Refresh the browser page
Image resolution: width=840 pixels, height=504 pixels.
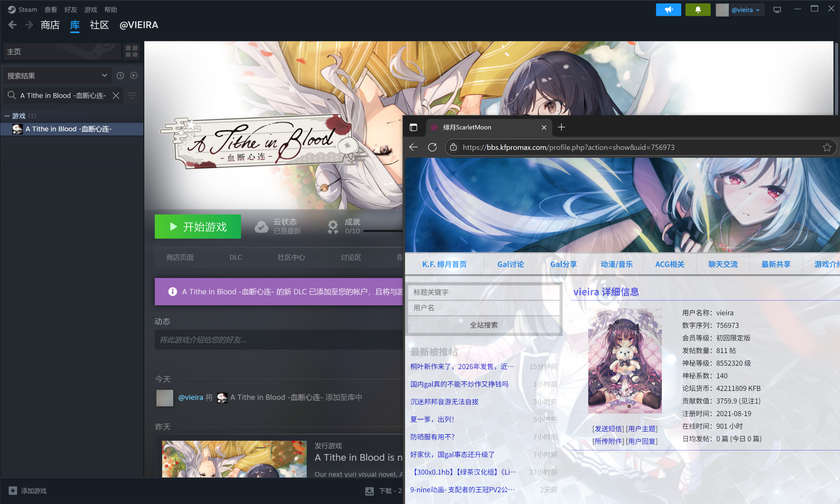[432, 147]
